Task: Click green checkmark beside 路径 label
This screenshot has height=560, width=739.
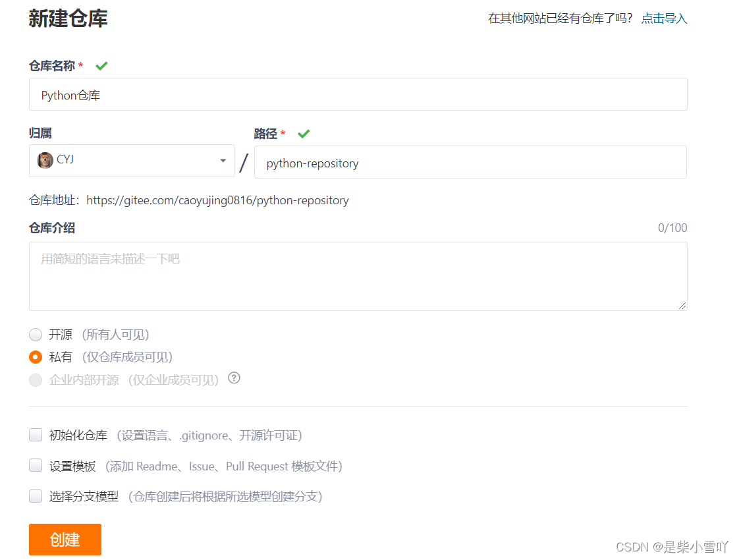Action: click(x=304, y=134)
